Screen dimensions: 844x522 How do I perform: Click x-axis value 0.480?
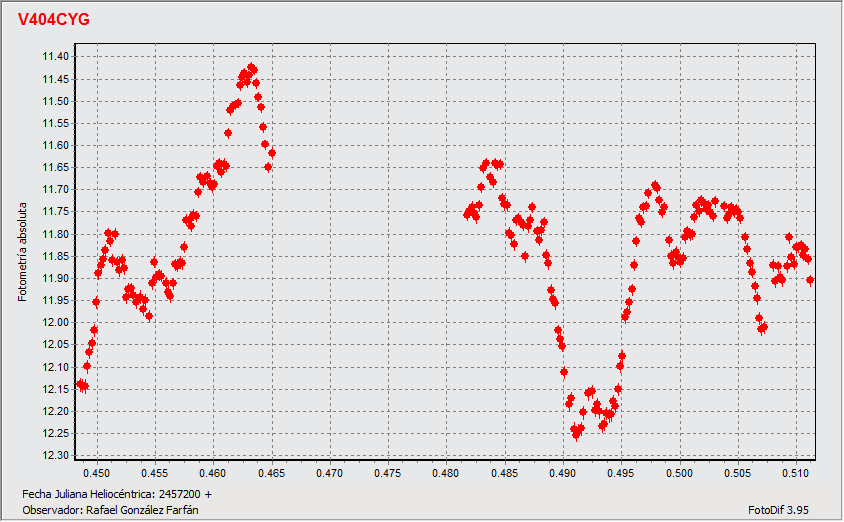click(x=446, y=473)
